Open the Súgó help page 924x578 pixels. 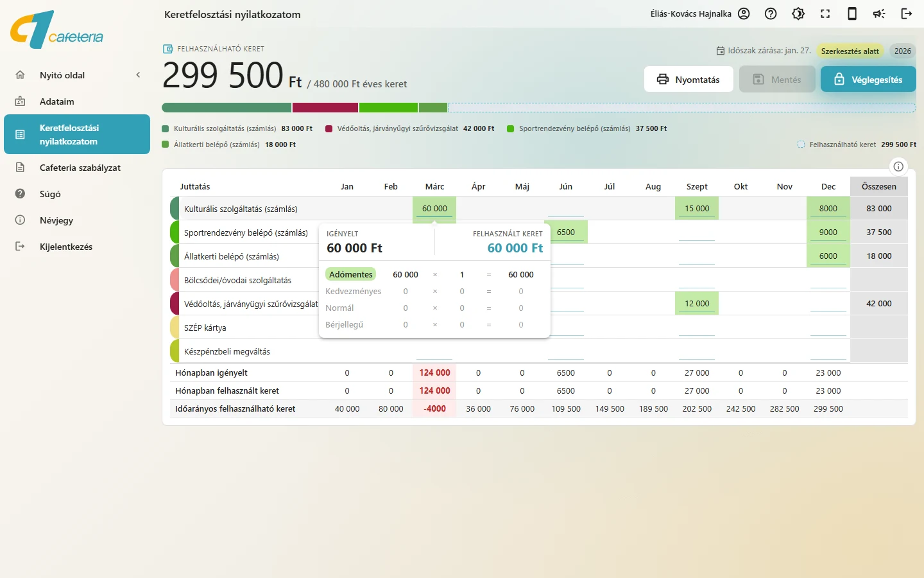point(77,194)
